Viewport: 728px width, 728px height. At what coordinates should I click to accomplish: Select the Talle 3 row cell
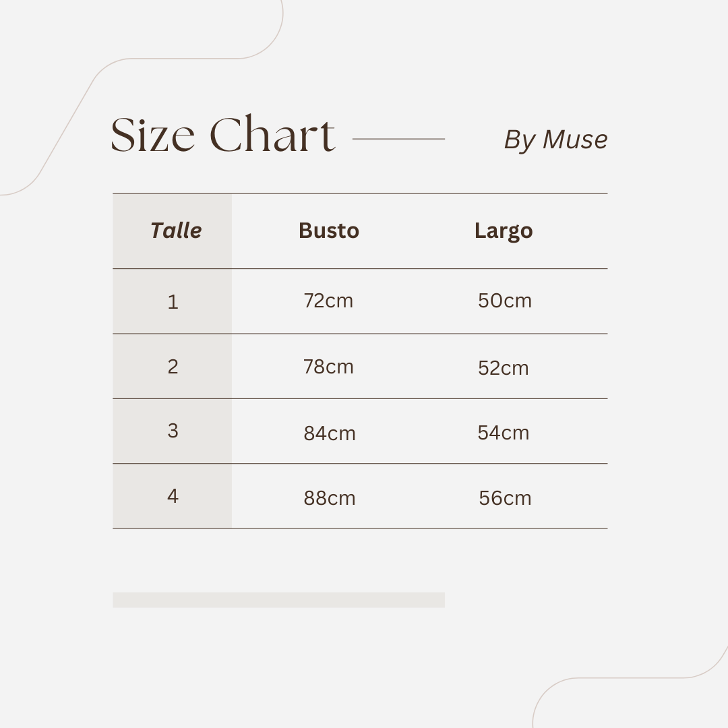[173, 431]
